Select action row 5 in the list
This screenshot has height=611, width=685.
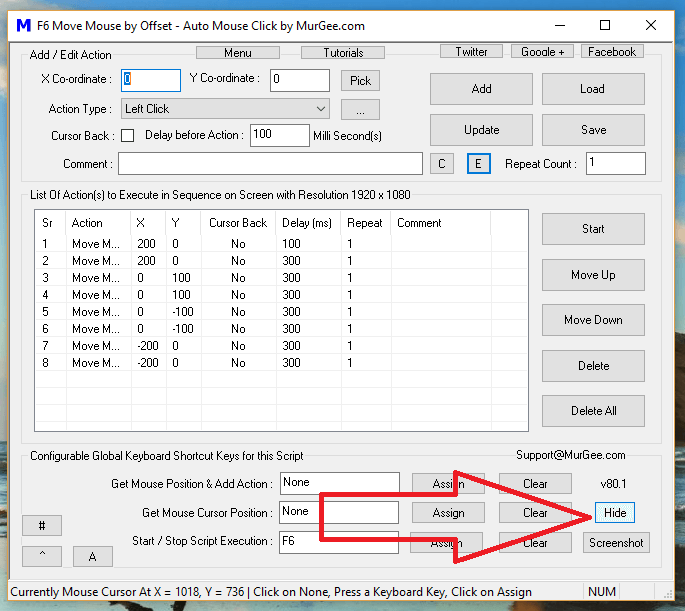point(281,312)
